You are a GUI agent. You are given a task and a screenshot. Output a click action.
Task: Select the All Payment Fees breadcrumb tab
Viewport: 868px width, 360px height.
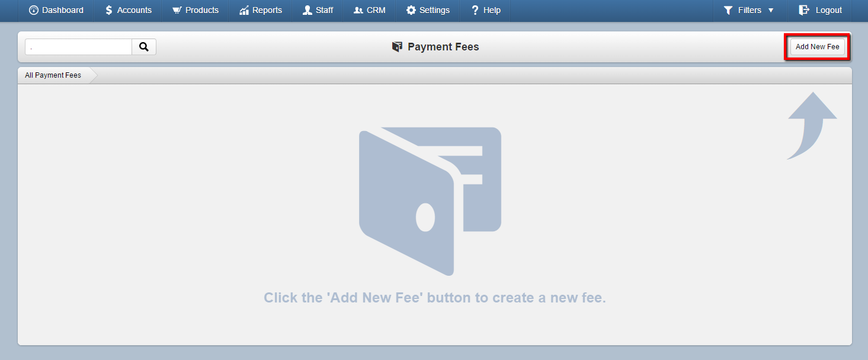tap(53, 75)
